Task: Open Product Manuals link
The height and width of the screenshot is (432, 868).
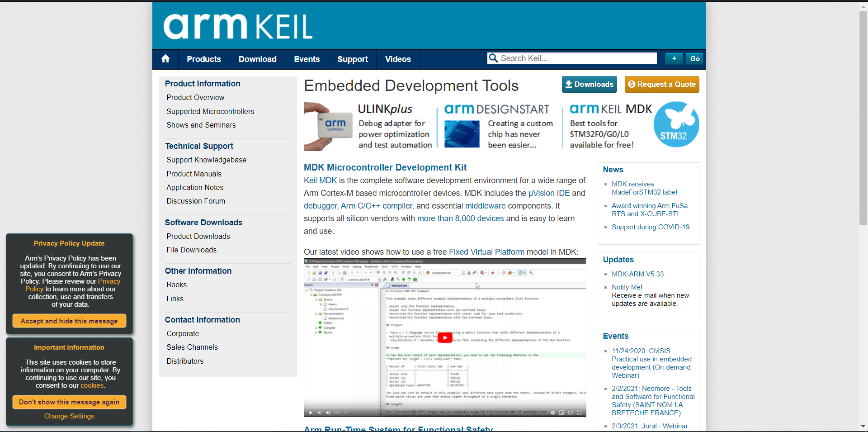Action: 194,174
